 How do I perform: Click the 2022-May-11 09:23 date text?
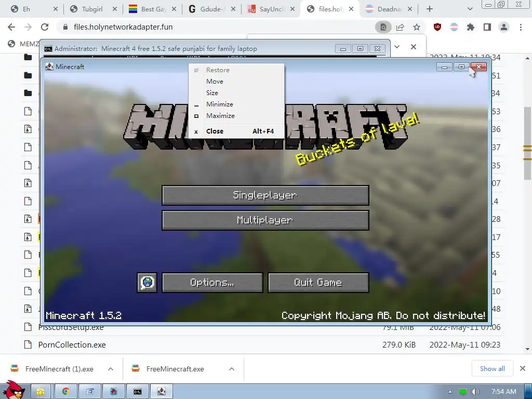465,345
